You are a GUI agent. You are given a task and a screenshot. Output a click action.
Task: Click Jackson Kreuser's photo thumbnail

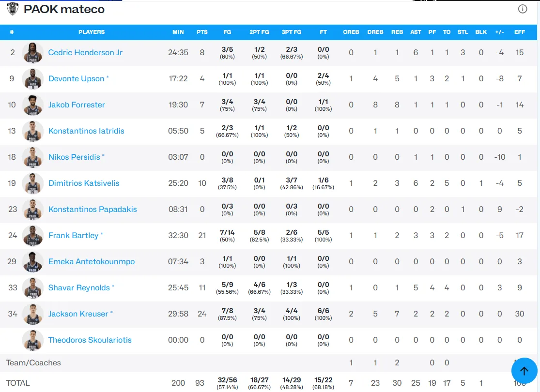click(x=33, y=314)
